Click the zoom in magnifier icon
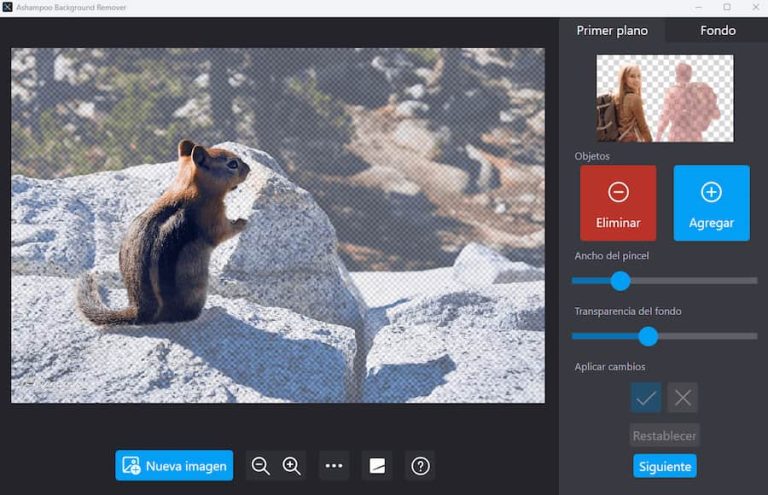This screenshot has height=495, width=768. tap(292, 465)
